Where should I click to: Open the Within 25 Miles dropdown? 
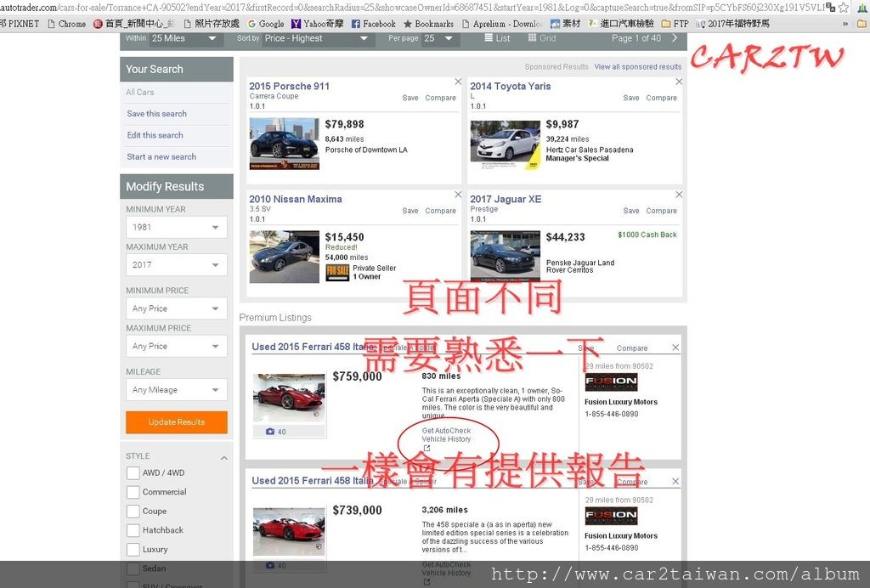pyautogui.click(x=184, y=38)
